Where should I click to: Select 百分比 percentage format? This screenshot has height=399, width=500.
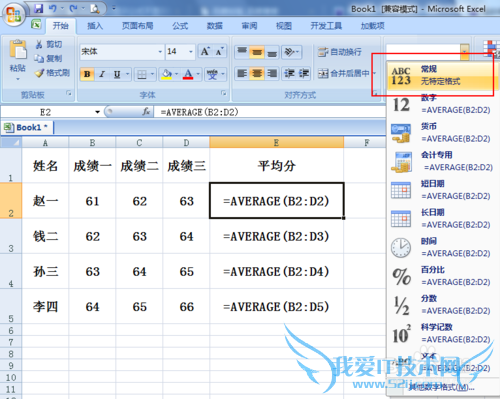(x=442, y=276)
